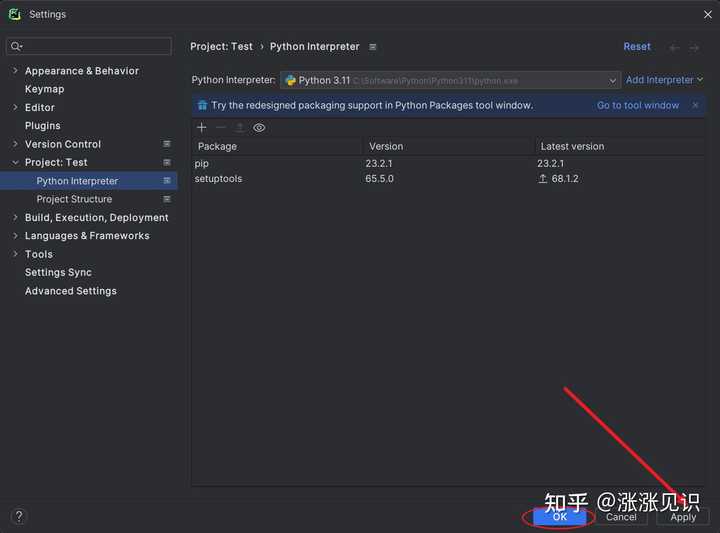Close the Settings dialog
This screenshot has width=720, height=533.
(x=708, y=15)
